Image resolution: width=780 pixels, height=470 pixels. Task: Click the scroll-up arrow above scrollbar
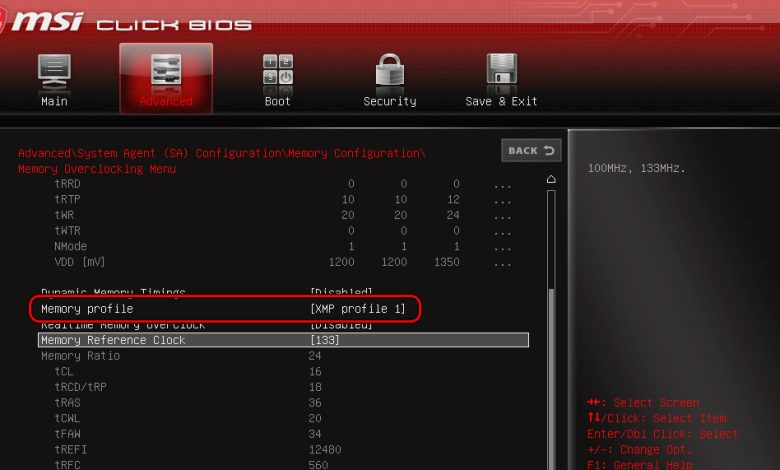[x=551, y=179]
